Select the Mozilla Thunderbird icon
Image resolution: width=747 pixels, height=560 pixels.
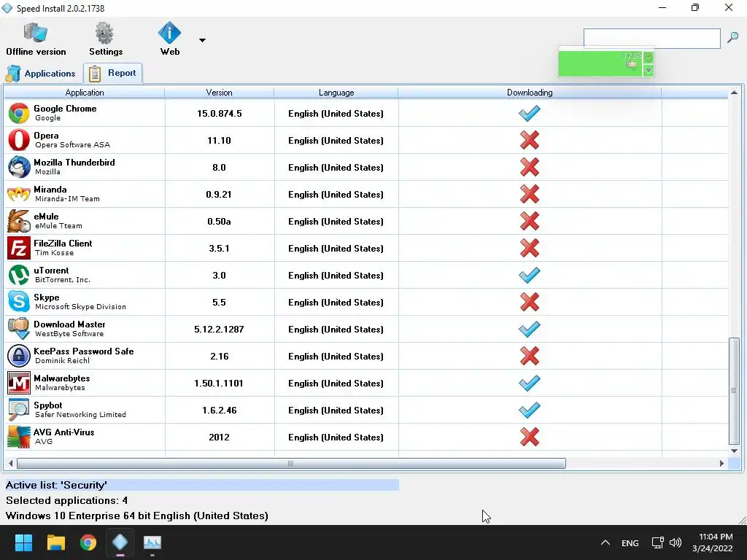(x=18, y=167)
